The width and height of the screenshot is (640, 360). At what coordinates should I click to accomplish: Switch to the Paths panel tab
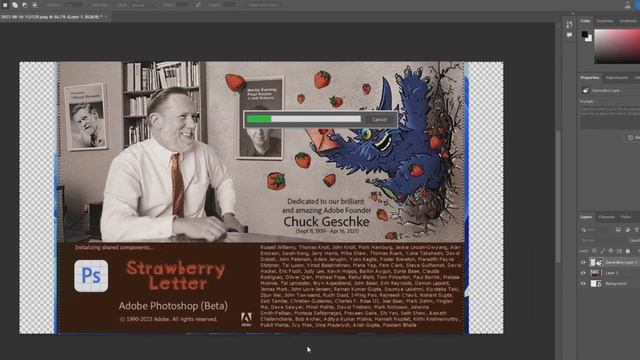point(626,217)
